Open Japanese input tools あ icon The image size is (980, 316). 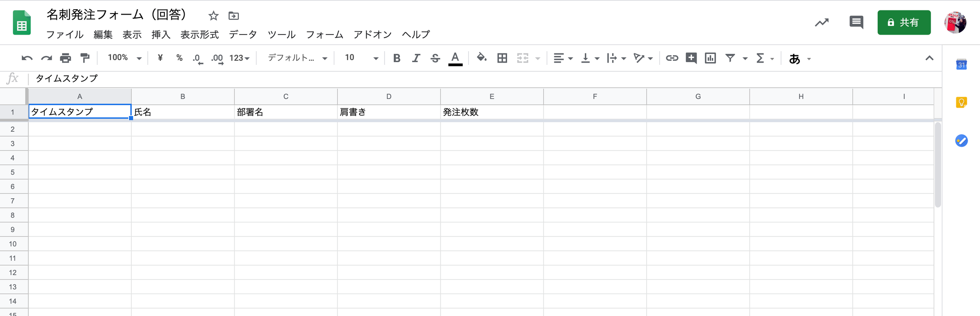794,58
